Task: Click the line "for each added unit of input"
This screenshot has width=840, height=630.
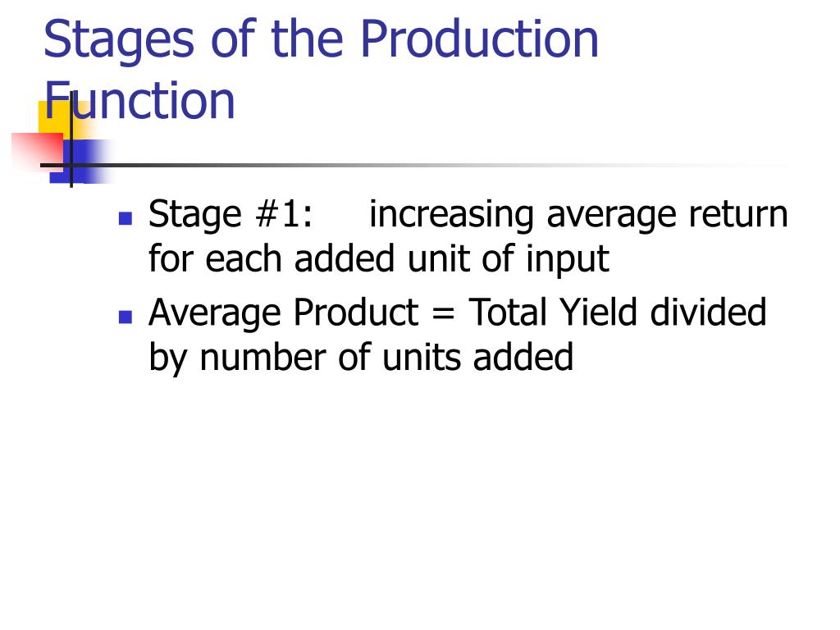Action: pyautogui.click(x=379, y=259)
